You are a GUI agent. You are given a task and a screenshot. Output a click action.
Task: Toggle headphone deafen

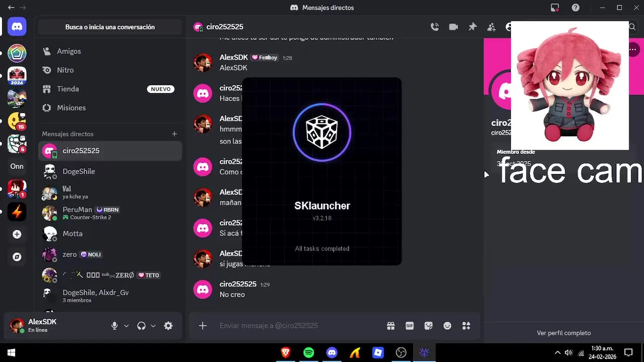coord(141,326)
